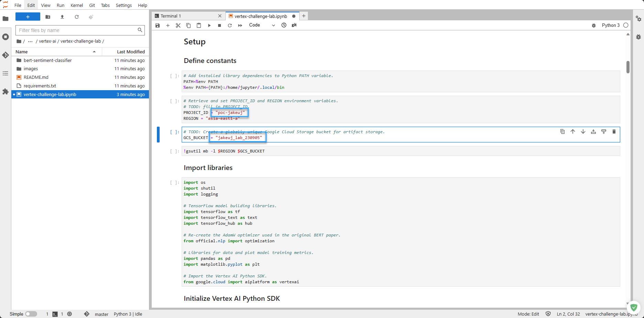Delete the selected cell with trash icon
This screenshot has width=644, height=318.
[614, 131]
